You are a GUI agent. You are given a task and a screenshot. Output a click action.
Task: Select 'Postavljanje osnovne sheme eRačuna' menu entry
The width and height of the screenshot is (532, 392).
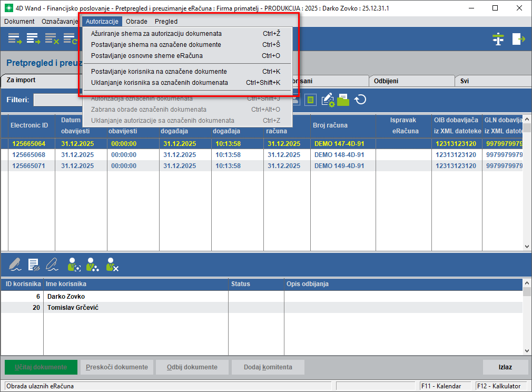pos(147,56)
